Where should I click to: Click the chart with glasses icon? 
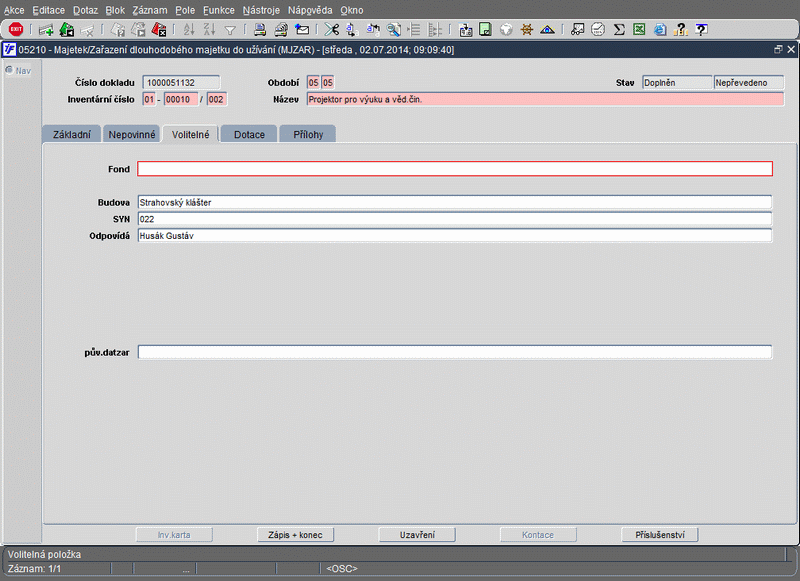tap(577, 30)
